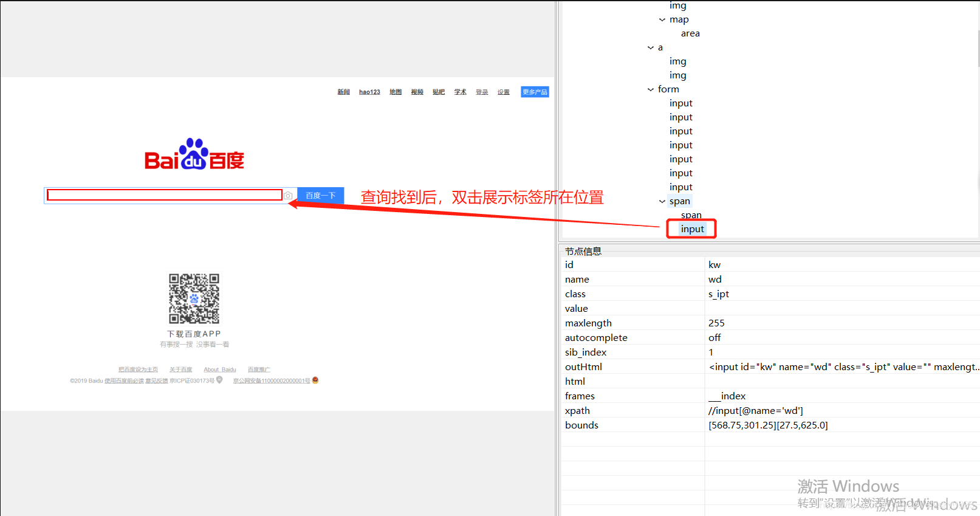Image resolution: width=980 pixels, height=516 pixels.
Task: Open the hao123 link
Action: point(369,92)
